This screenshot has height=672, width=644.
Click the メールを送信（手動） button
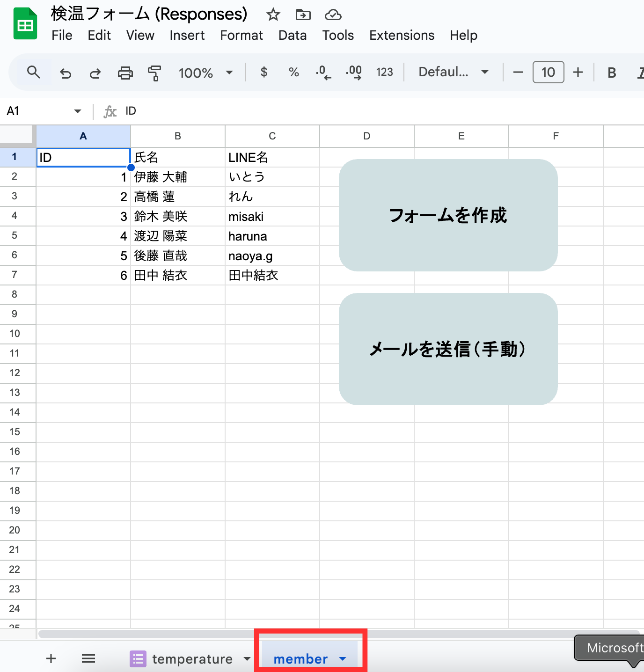click(x=448, y=349)
